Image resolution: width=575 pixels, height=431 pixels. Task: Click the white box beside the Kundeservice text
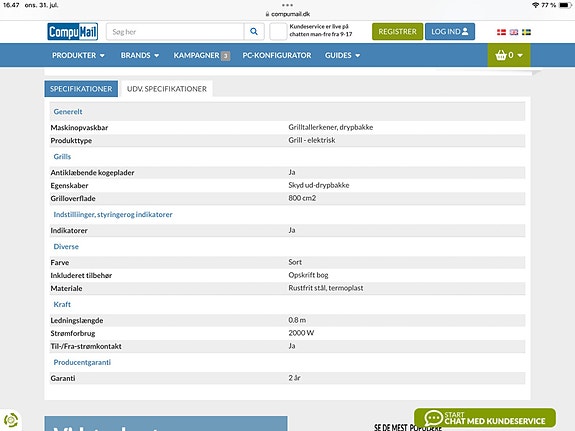278,32
